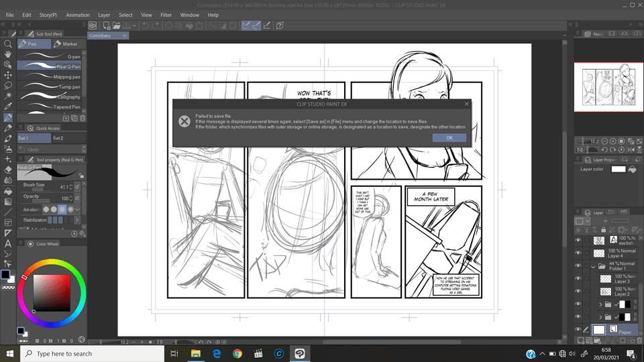
Task: Click the Windows taskbar search box
Action: pos(93,353)
